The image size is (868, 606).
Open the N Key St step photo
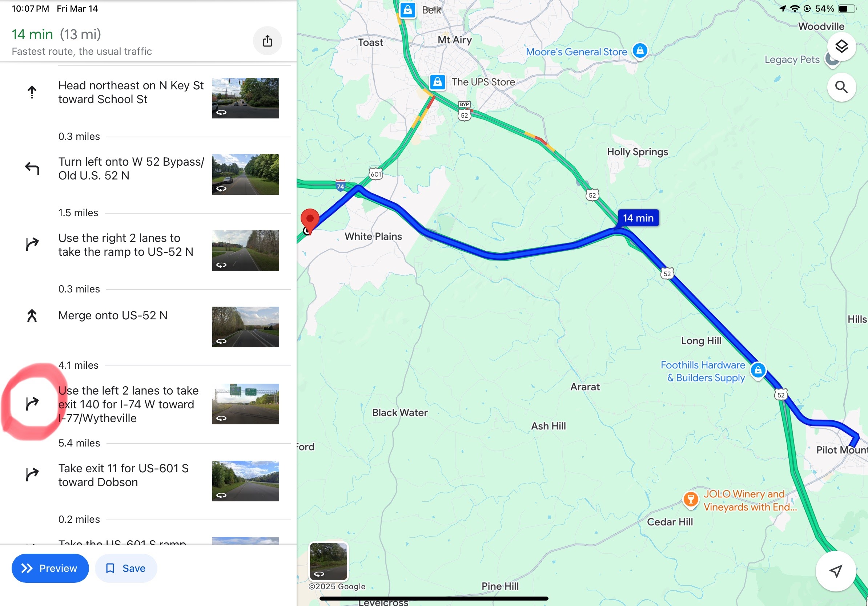click(245, 98)
